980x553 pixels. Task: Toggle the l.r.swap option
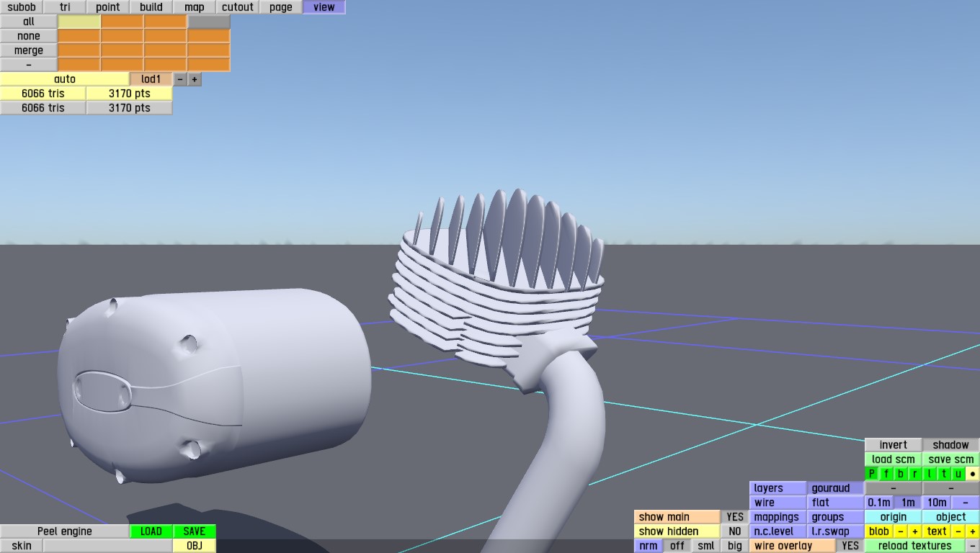coord(836,531)
